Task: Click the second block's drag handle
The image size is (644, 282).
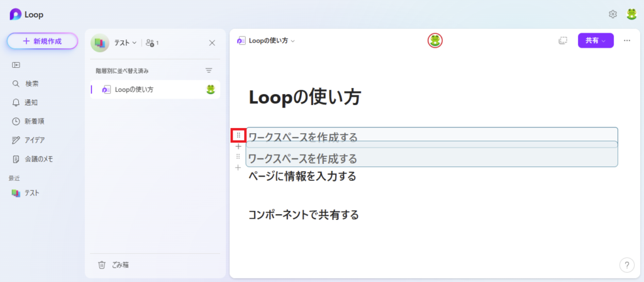Action: click(x=238, y=156)
